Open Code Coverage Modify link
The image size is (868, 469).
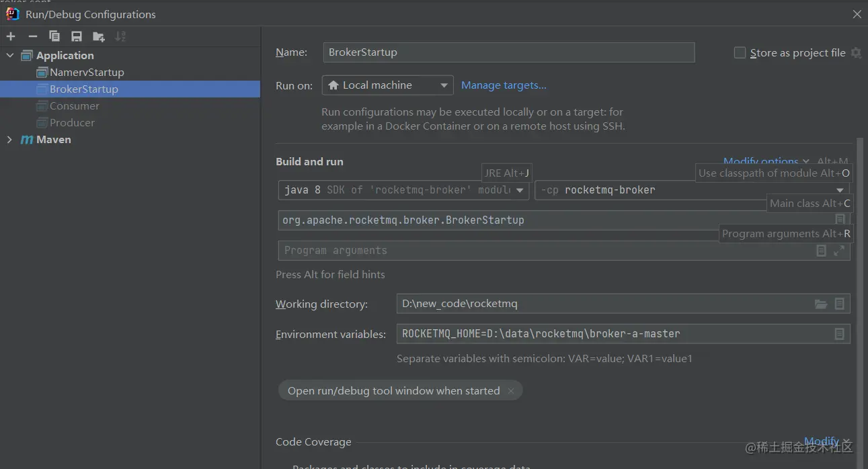coord(822,441)
